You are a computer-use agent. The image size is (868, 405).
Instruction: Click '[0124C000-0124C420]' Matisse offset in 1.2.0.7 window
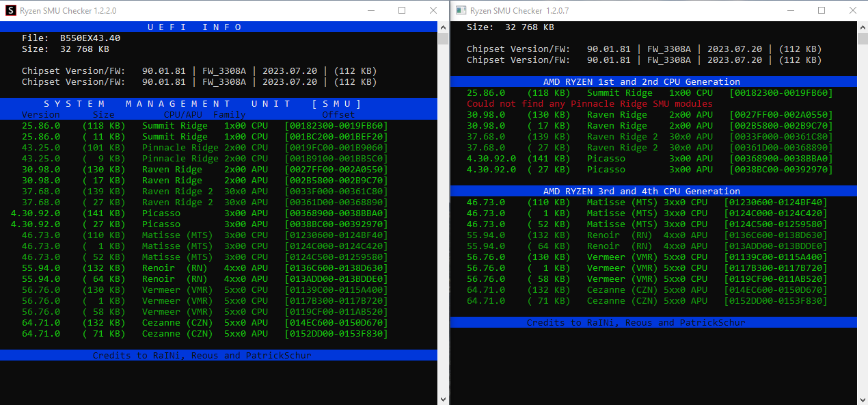click(776, 213)
